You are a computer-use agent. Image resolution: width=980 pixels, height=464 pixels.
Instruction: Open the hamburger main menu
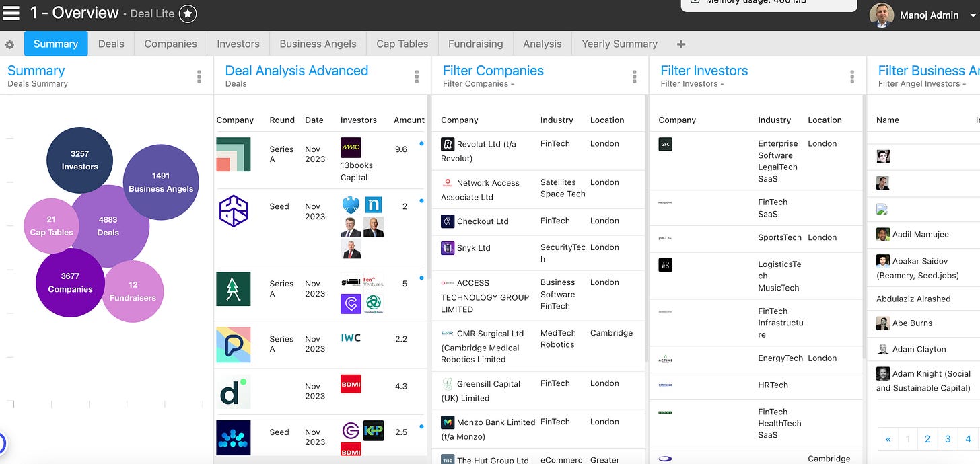pos(11,13)
